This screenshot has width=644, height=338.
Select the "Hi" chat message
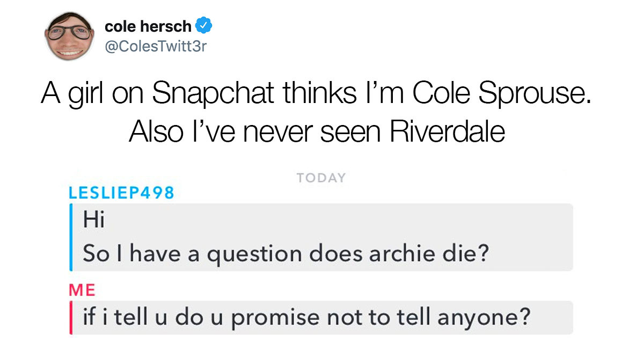pos(91,220)
